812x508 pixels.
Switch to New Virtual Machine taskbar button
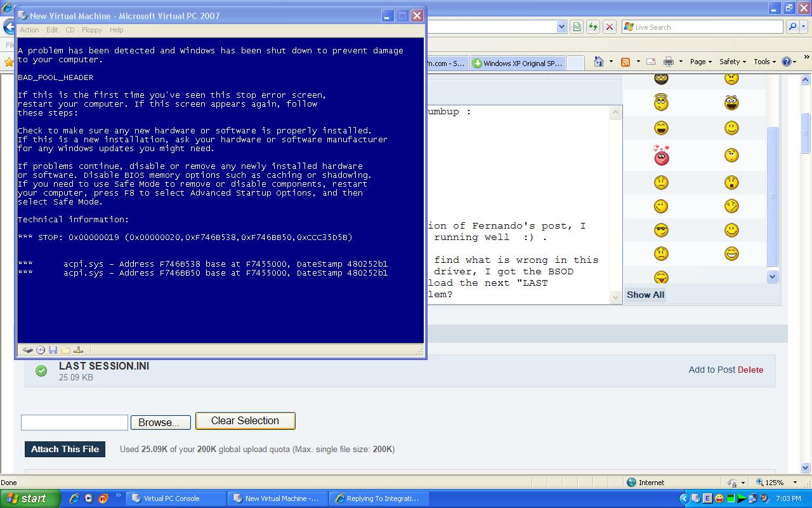[x=277, y=498]
